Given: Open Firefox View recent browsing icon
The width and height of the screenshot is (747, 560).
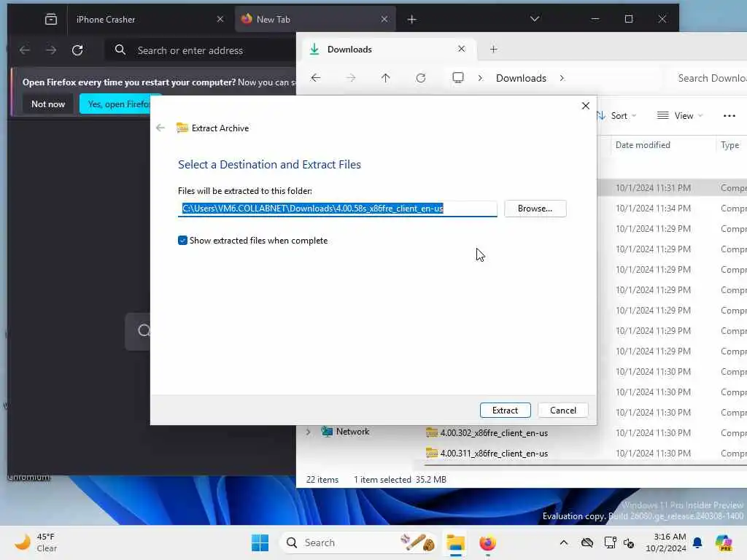Looking at the screenshot, I should click(50, 19).
